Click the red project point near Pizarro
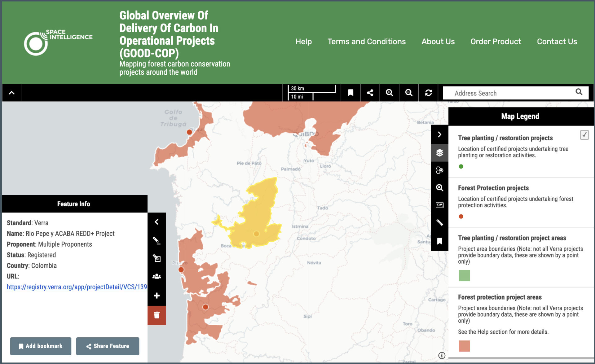Screen dimensions: 595x364 pos(181,270)
